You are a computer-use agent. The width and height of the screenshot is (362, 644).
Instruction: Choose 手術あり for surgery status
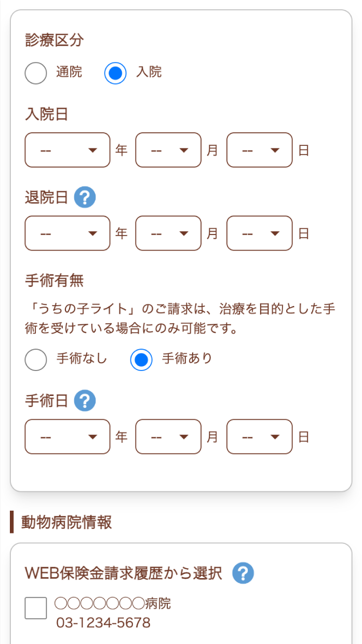coord(141,359)
